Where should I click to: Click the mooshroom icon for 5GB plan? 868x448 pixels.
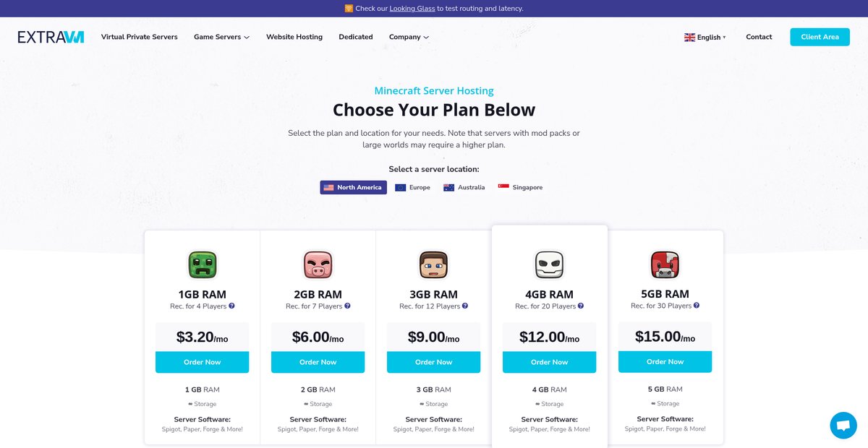[x=665, y=264]
